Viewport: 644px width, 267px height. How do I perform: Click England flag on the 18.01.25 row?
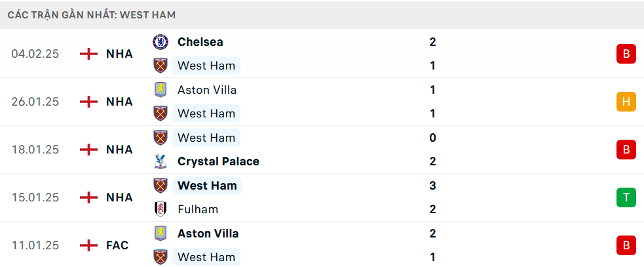(x=88, y=150)
